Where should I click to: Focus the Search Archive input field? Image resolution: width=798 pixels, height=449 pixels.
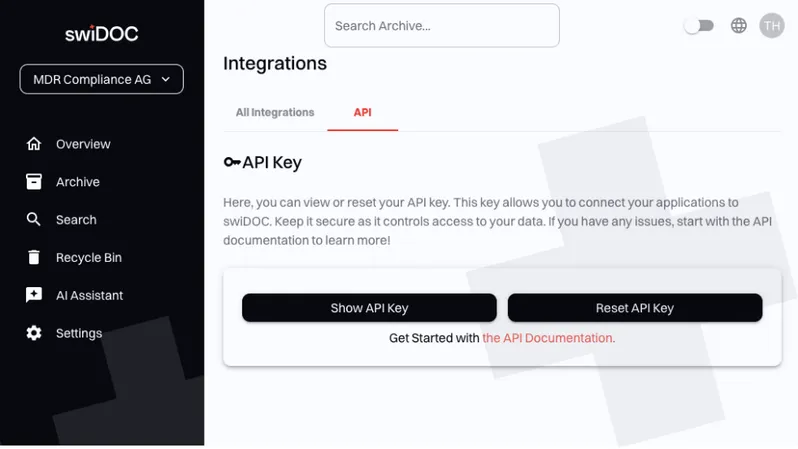441,26
